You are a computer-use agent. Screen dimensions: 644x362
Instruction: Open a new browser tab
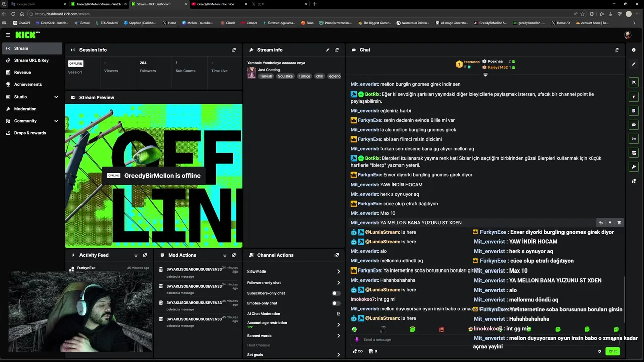click(315, 4)
